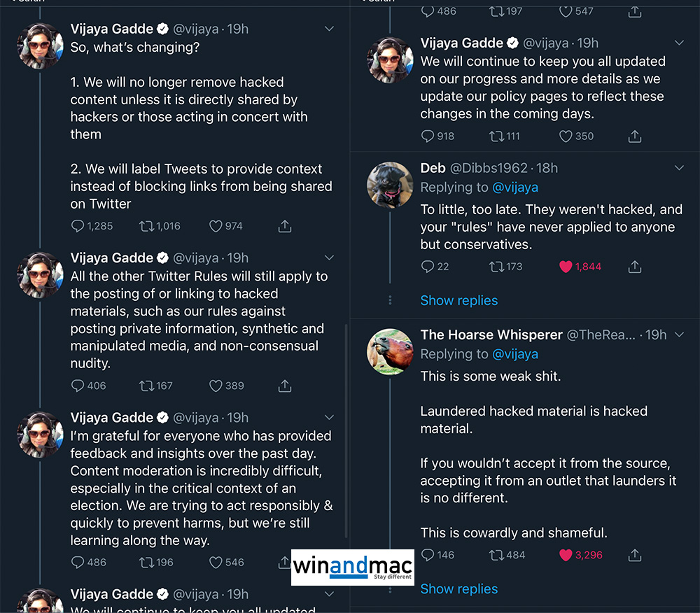The width and height of the screenshot is (700, 613).
Task: Open the menu chevron on Deb's tweet
Action: (x=679, y=168)
